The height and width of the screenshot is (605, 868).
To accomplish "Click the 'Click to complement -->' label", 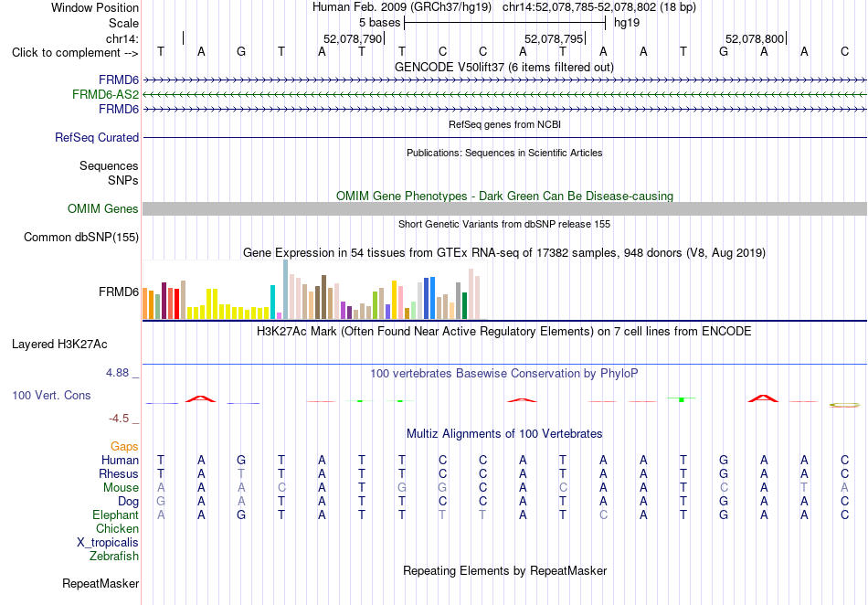I will [x=75, y=53].
